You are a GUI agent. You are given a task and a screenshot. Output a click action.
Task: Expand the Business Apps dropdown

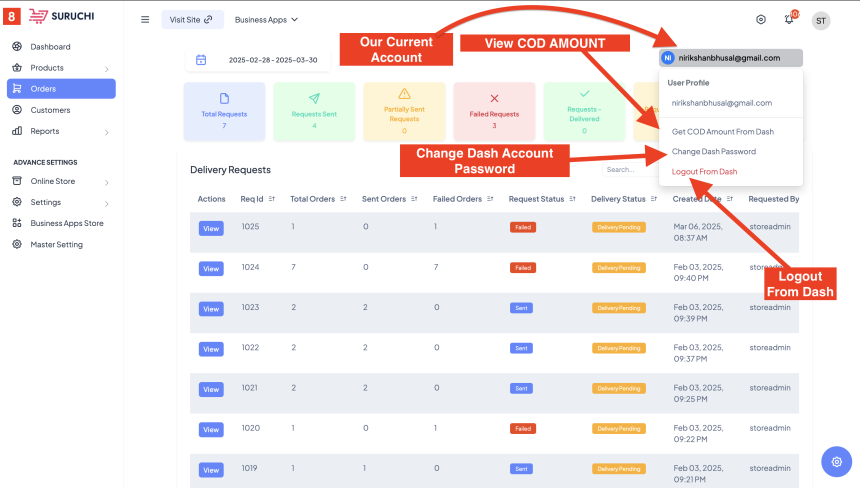coord(266,19)
